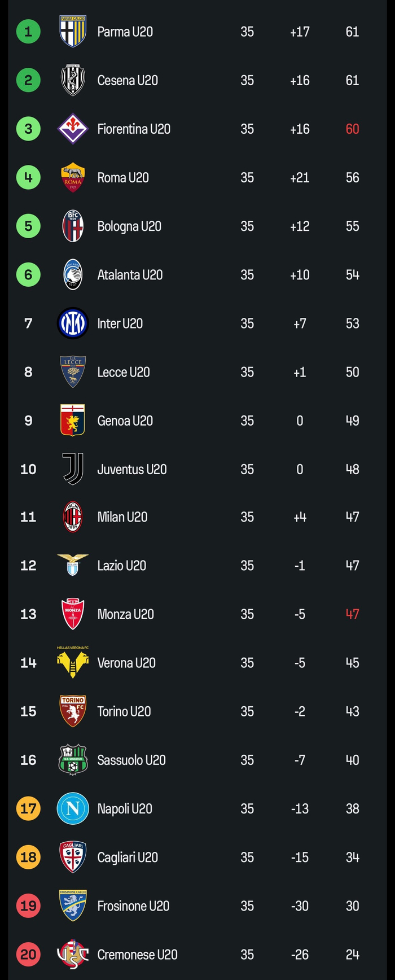
Task: Click Fiorentina's red 60 points value
Action: point(352,129)
